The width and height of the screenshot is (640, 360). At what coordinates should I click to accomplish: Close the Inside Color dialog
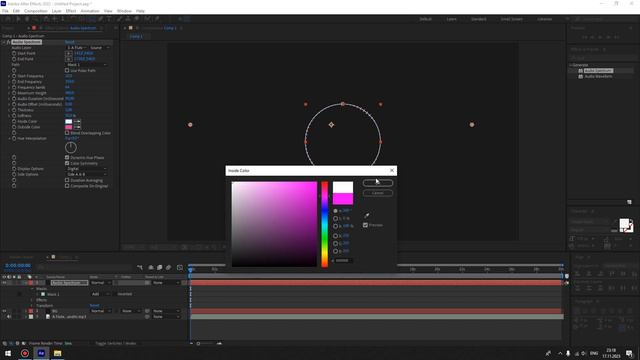click(x=391, y=170)
